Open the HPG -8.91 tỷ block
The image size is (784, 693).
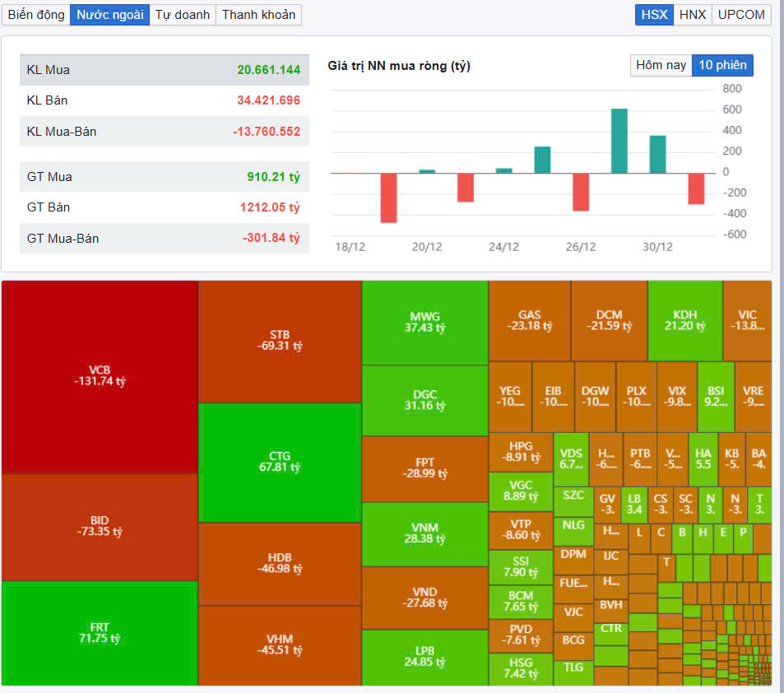pos(521,453)
